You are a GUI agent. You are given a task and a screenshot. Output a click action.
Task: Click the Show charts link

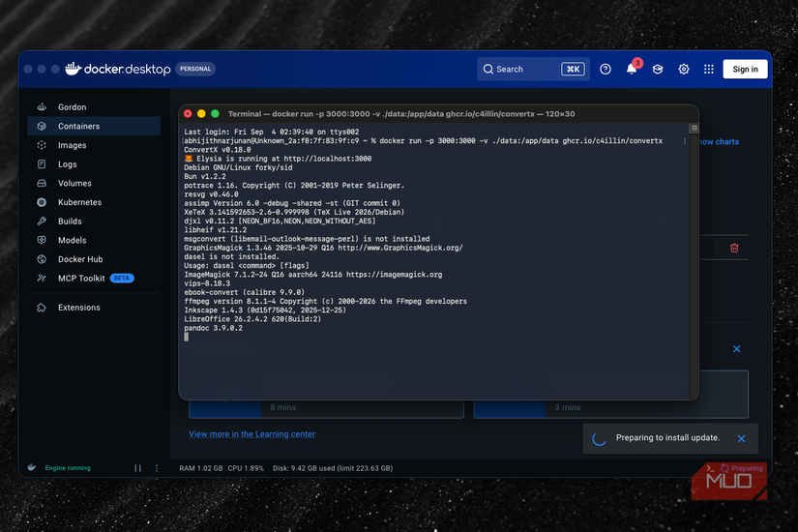719,142
